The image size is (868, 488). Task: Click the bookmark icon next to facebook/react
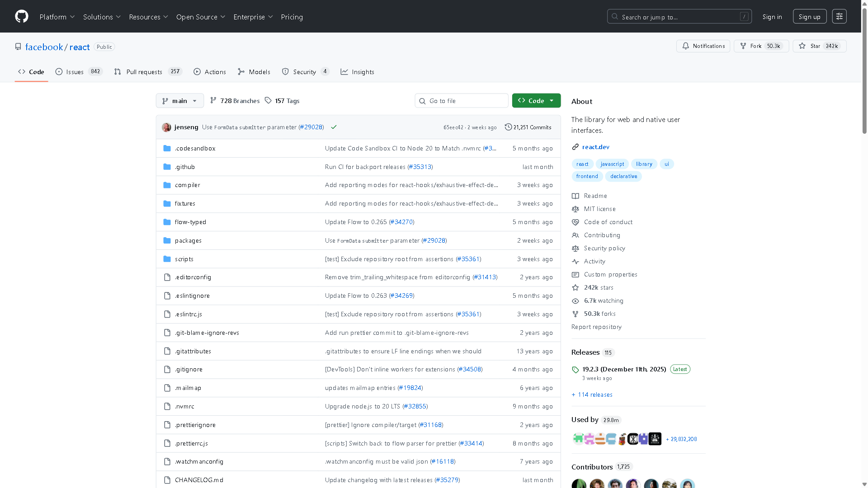tap(18, 47)
